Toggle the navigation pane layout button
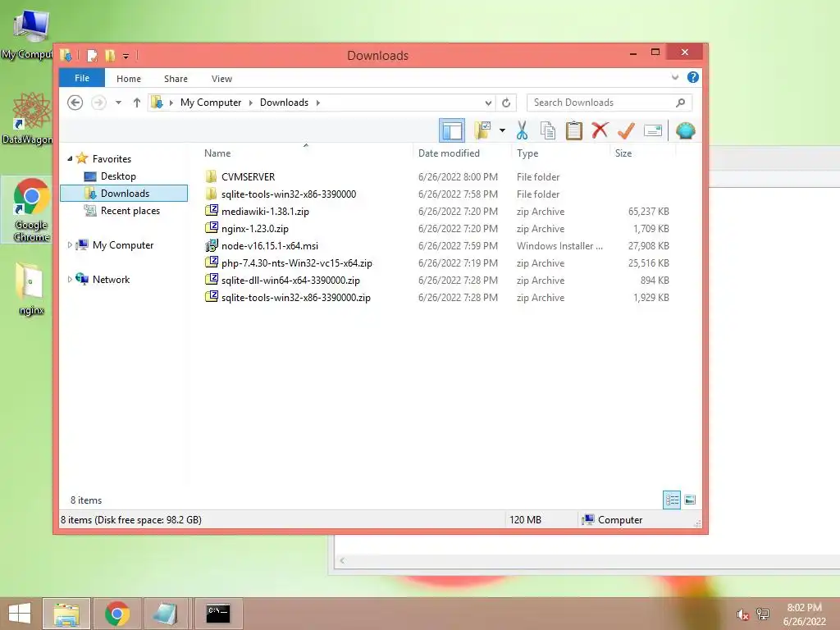 point(452,130)
